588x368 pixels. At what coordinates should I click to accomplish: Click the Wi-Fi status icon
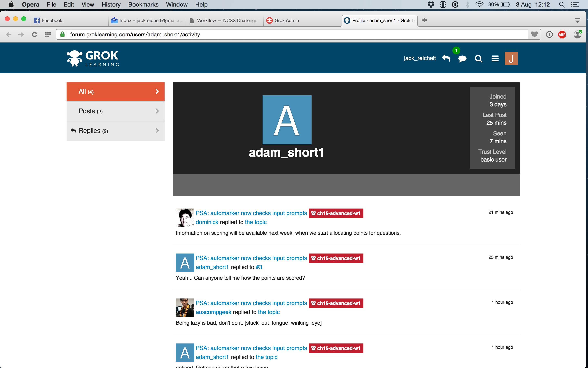click(479, 5)
